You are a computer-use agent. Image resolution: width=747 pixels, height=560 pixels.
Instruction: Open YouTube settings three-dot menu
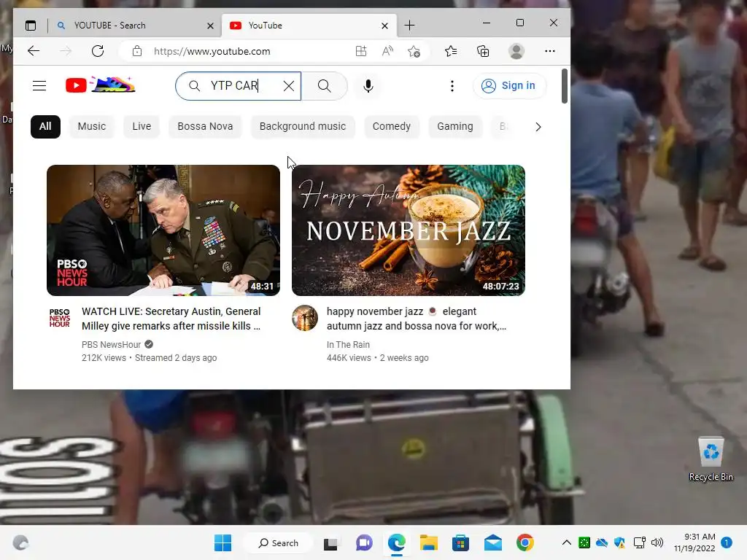452,86
